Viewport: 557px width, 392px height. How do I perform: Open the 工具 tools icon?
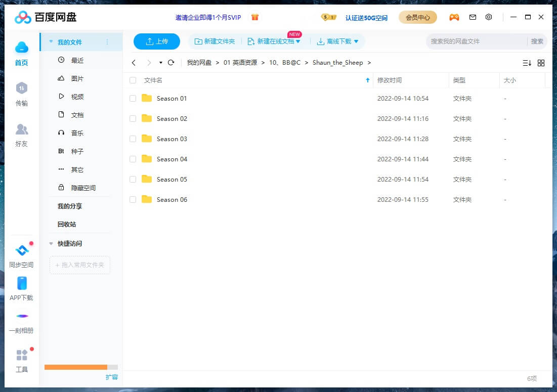[22, 355]
